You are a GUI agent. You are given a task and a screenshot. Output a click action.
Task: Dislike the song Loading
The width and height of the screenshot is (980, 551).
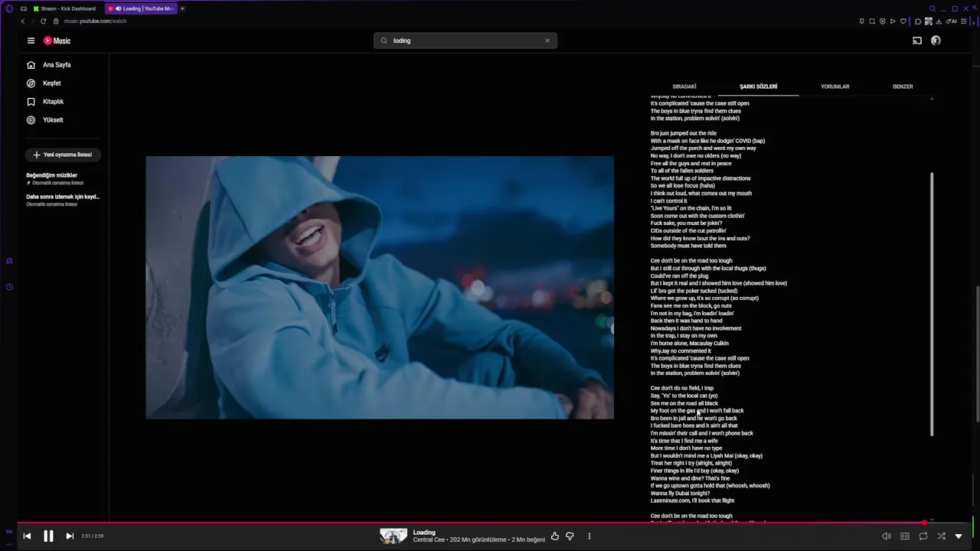[x=570, y=536]
